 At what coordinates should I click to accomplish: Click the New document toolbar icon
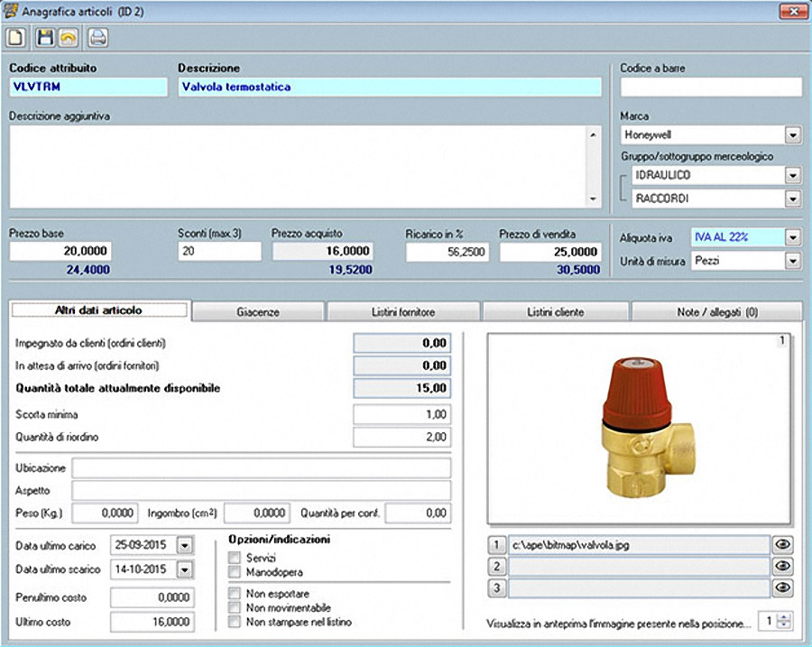click(15, 37)
